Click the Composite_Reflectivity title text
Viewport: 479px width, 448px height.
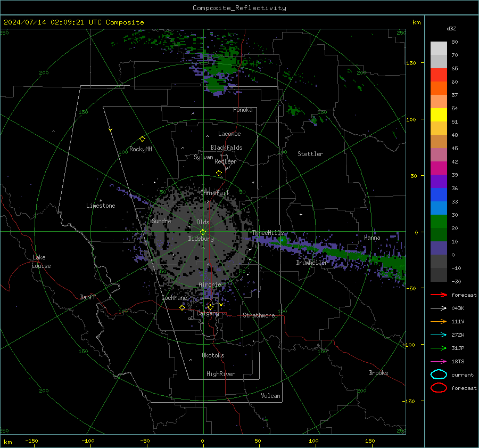[x=240, y=8]
